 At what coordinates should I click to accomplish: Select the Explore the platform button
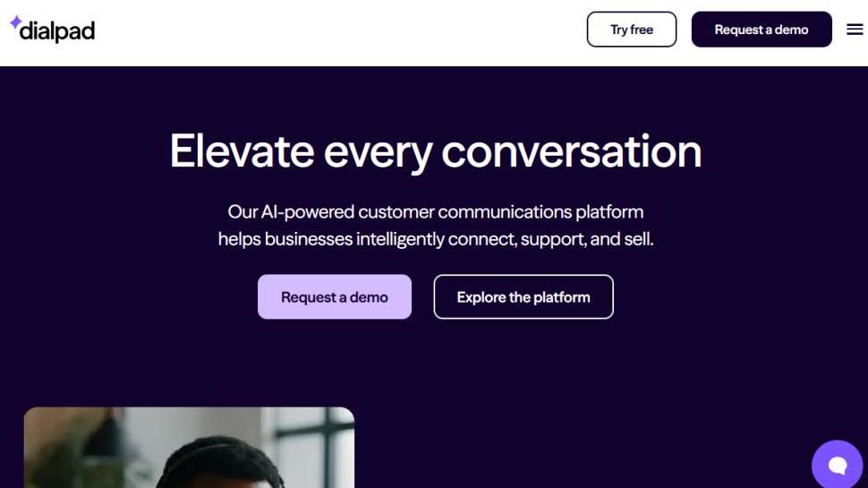point(523,297)
